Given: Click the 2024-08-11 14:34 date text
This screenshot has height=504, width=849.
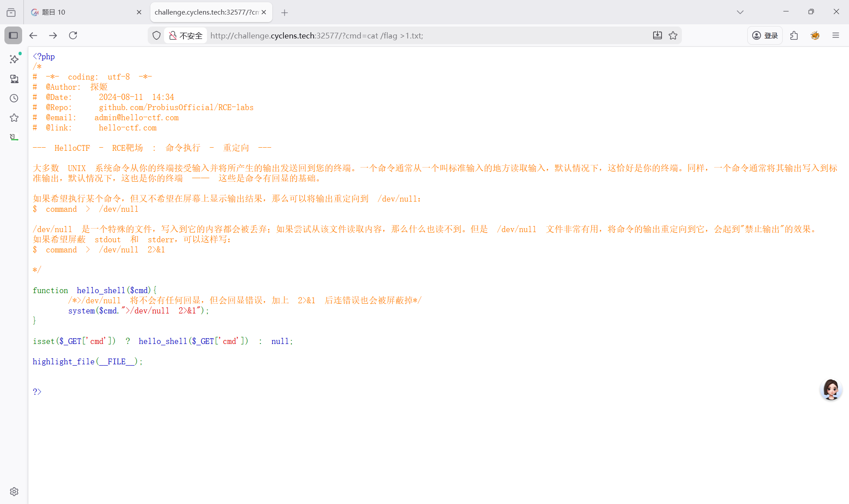Looking at the screenshot, I should point(136,97).
